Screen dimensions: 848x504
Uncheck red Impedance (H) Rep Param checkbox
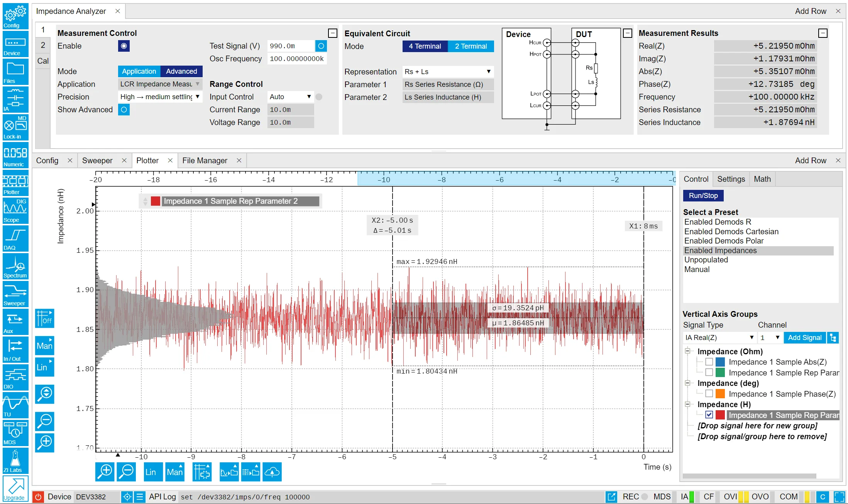coord(709,415)
